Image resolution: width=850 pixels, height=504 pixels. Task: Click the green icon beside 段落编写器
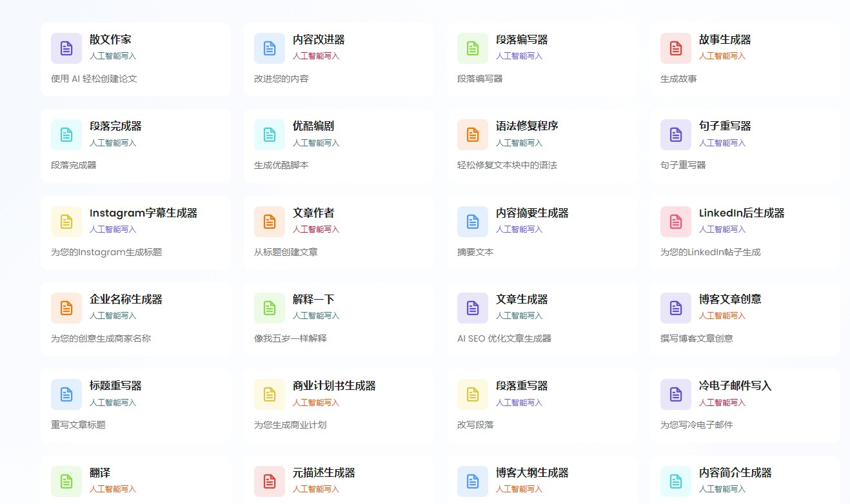473,48
